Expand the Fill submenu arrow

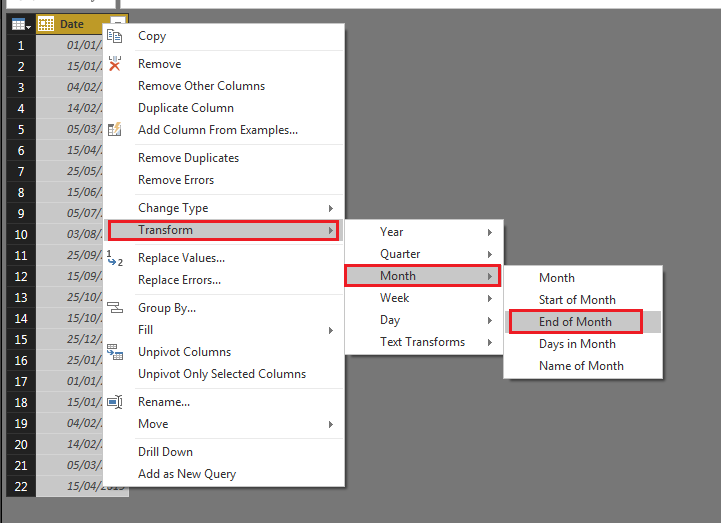pyautogui.click(x=331, y=330)
